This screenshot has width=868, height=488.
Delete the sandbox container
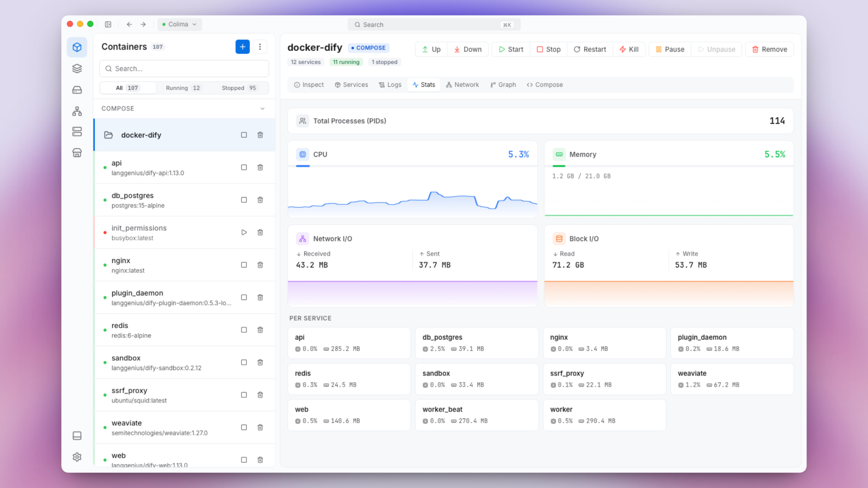[x=260, y=363]
